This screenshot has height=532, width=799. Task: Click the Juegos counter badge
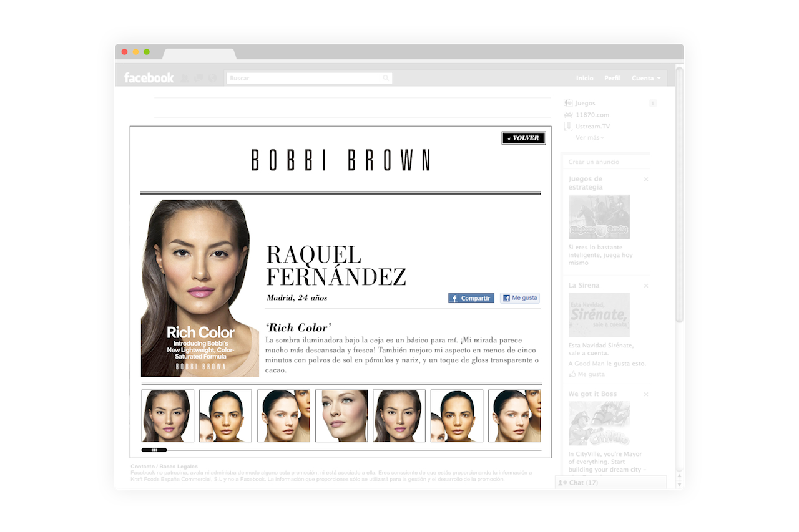click(x=652, y=104)
